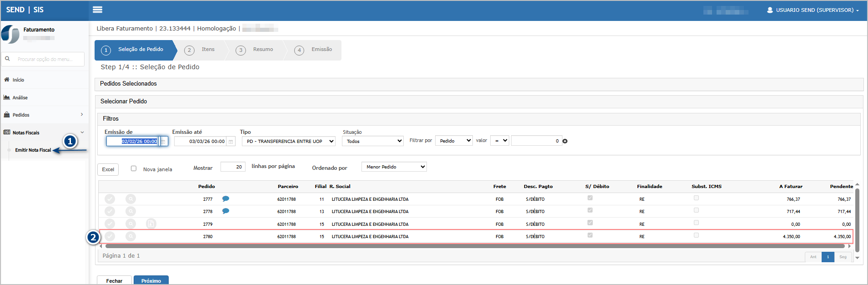Click the plus icon to add filter
The height and width of the screenshot is (285, 868).
[x=565, y=141]
